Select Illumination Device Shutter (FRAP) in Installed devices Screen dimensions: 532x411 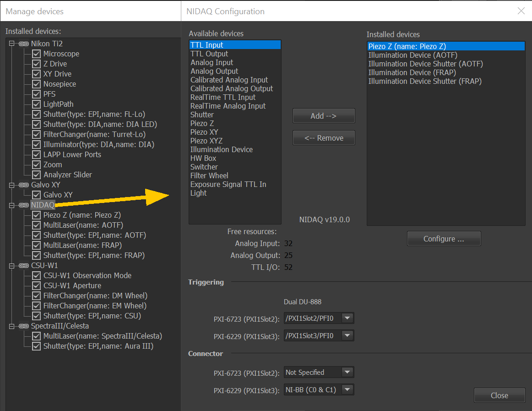pyautogui.click(x=425, y=81)
